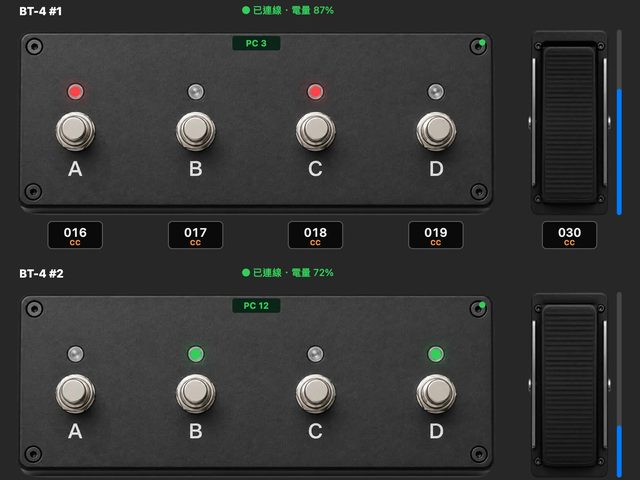This screenshot has height=480, width=640.
Task: Select the BT-4 #1 device title
Action: tap(40, 11)
